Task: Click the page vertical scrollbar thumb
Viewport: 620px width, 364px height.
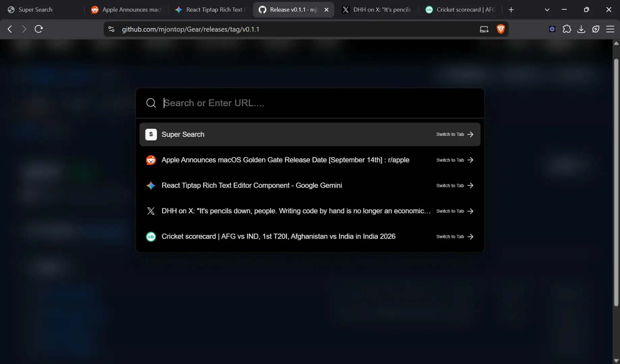Action: (x=616, y=182)
